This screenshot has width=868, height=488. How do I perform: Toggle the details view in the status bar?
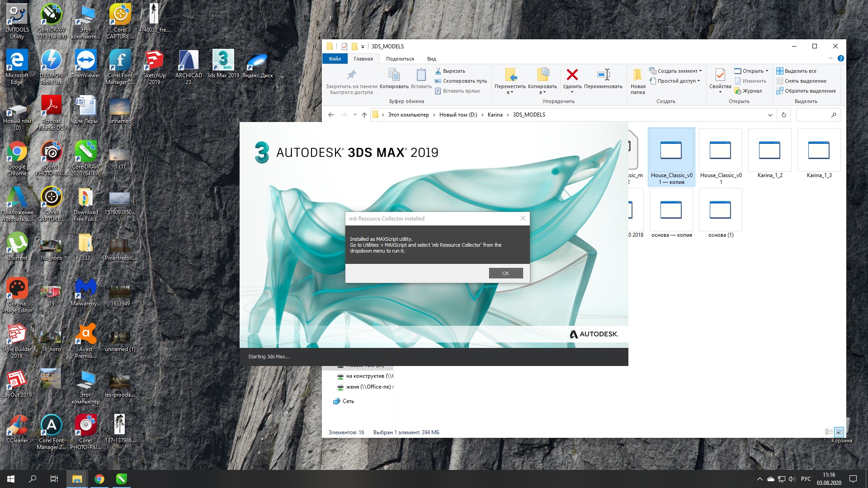tap(829, 432)
